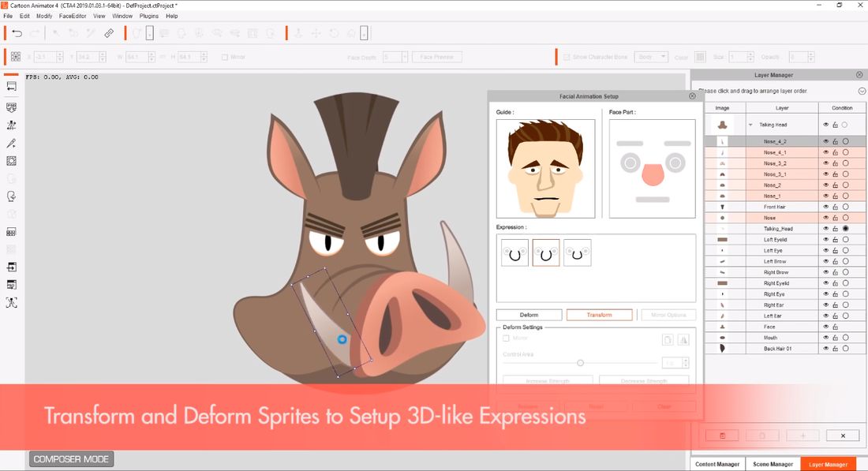The image size is (868, 471).
Task: Close the Layer Manager panel
Action: pyautogui.click(x=859, y=75)
